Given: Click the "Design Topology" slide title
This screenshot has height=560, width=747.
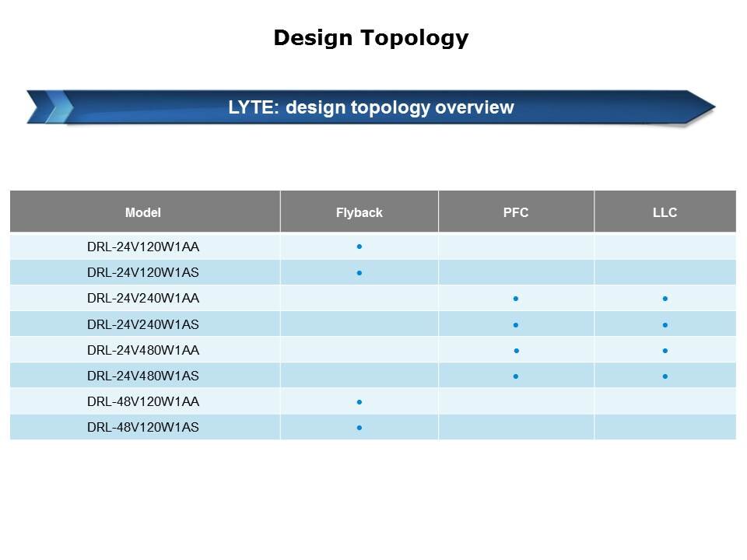Looking at the screenshot, I should 371,37.
